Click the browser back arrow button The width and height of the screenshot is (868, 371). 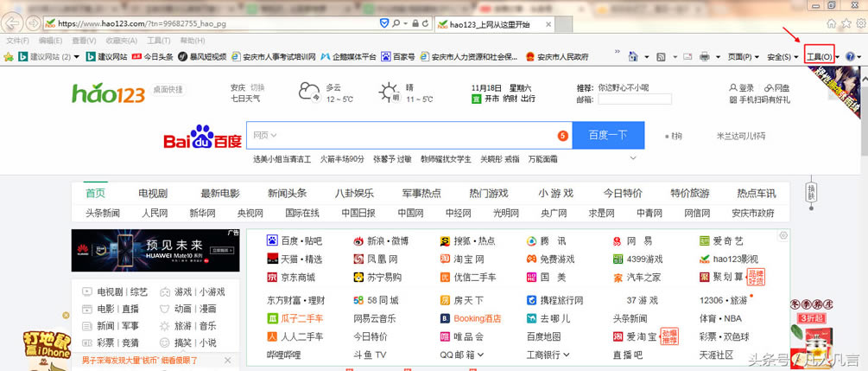pyautogui.click(x=14, y=22)
